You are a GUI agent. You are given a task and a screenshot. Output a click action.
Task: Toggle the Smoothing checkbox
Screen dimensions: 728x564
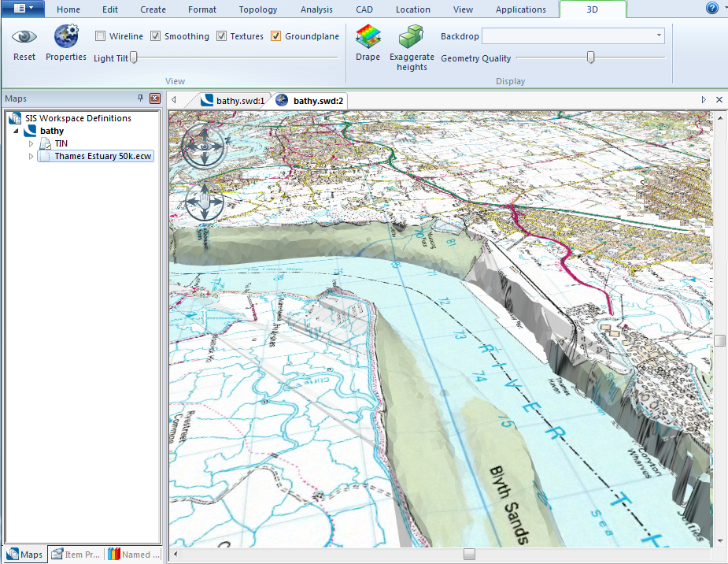click(156, 36)
